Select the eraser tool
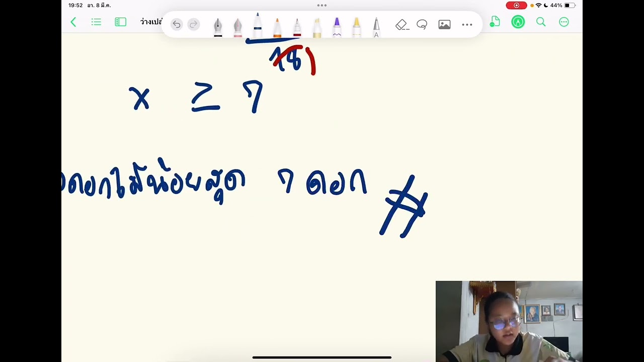644x362 pixels. (x=401, y=24)
